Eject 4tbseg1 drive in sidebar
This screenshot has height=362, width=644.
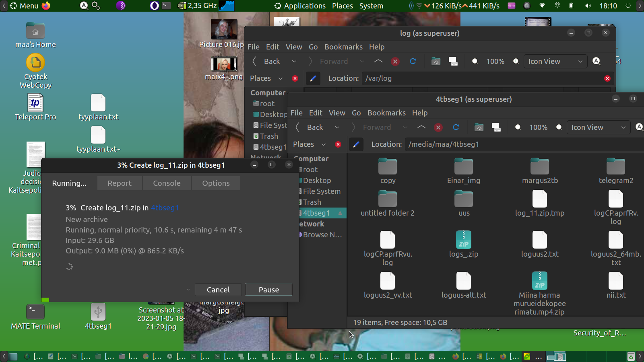(340, 213)
